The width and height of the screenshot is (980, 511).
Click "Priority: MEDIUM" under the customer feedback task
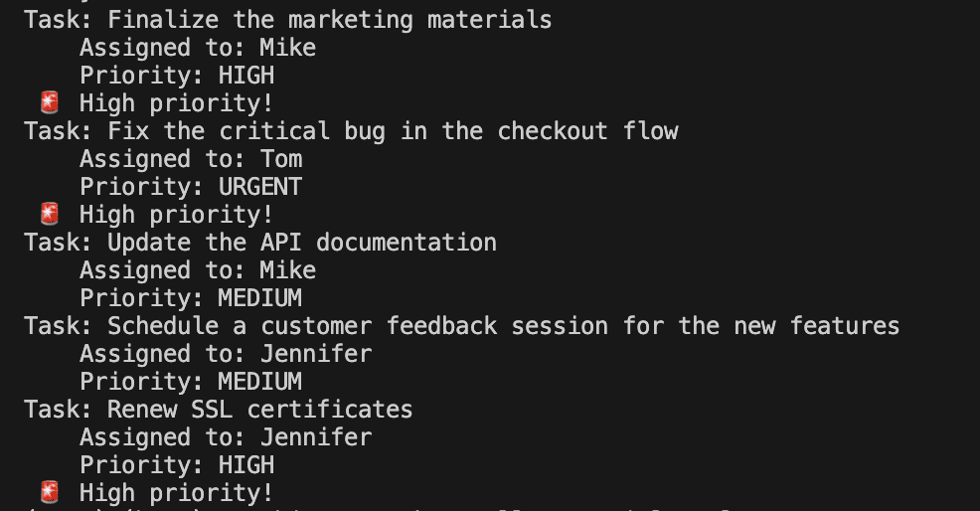point(191,381)
